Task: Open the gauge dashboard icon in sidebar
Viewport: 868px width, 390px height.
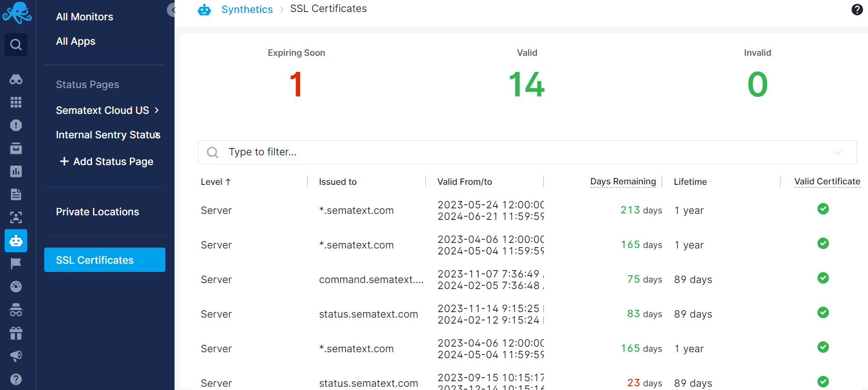Action: click(x=16, y=287)
